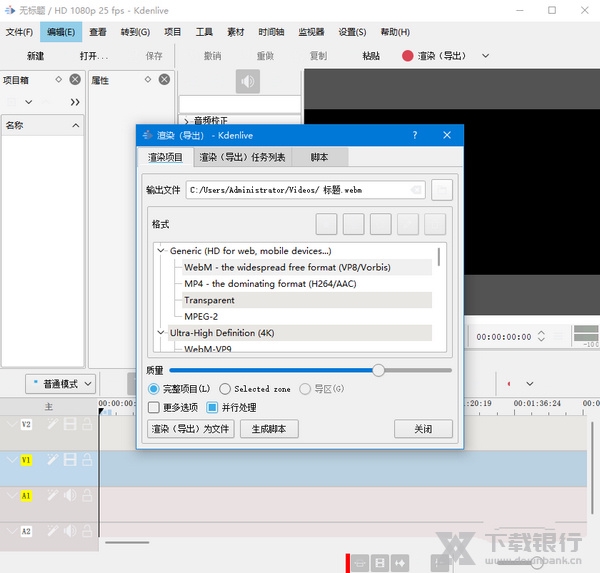The height and width of the screenshot is (573, 600).
Task: Float the Project Bin panel
Action: 59,79
